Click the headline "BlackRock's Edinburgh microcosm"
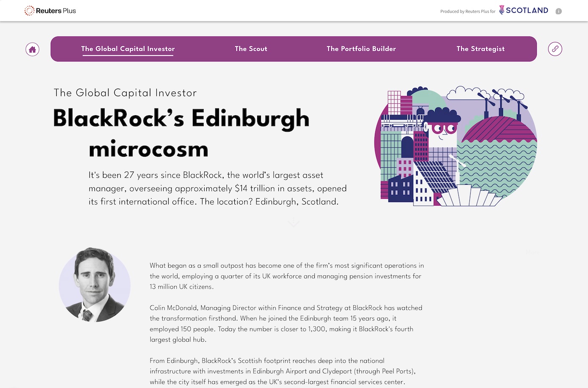 [181, 133]
